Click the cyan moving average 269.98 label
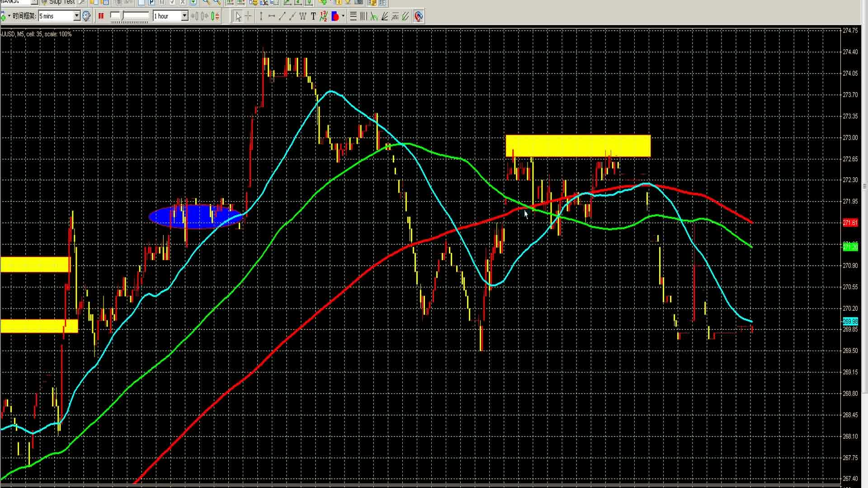This screenshot has height=488, width=868. coord(850,322)
